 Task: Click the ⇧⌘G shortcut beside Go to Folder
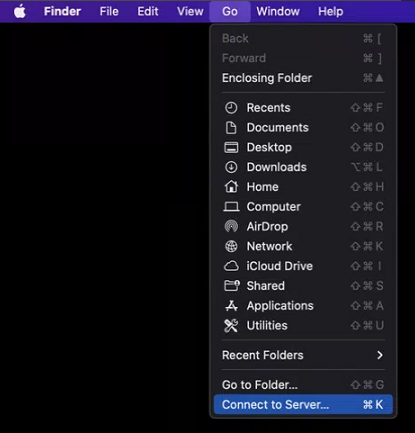367,385
